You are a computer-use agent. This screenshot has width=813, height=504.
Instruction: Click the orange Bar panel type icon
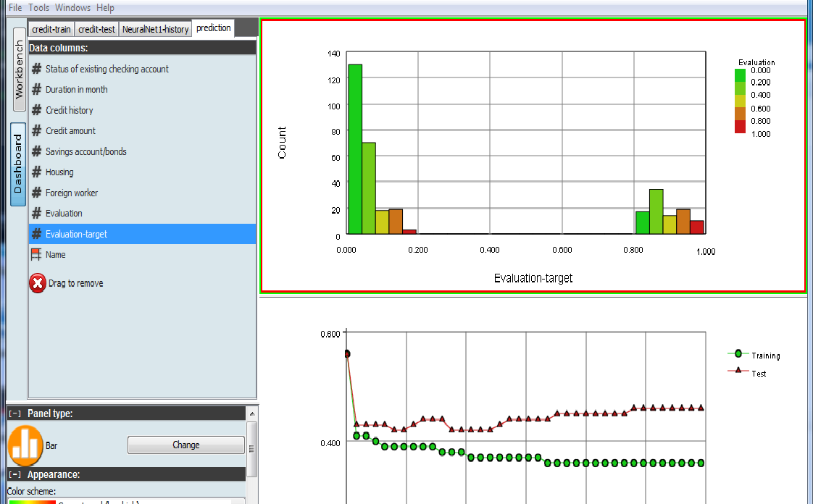[x=25, y=445]
